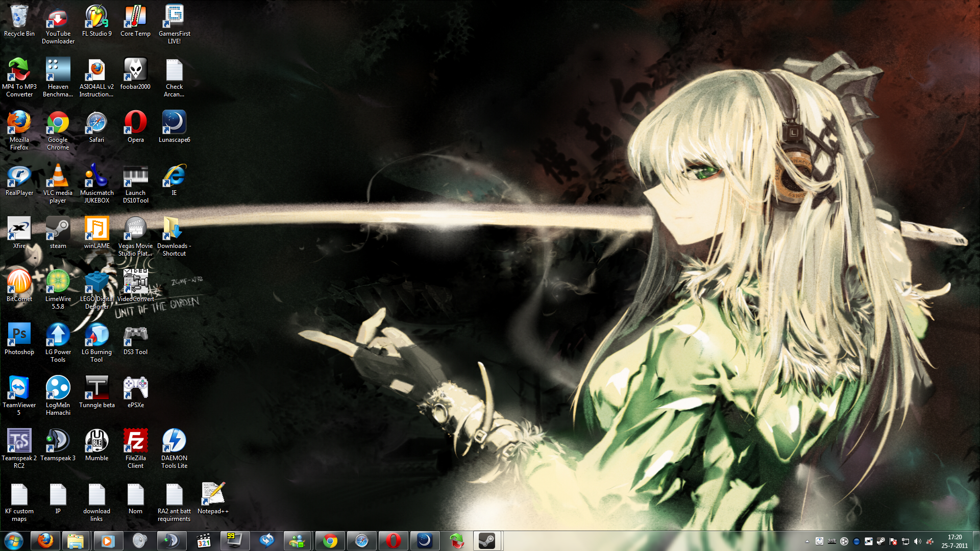This screenshot has height=551, width=980.
Task: Select MP4 To MP3 Converter icon
Action: [x=19, y=78]
